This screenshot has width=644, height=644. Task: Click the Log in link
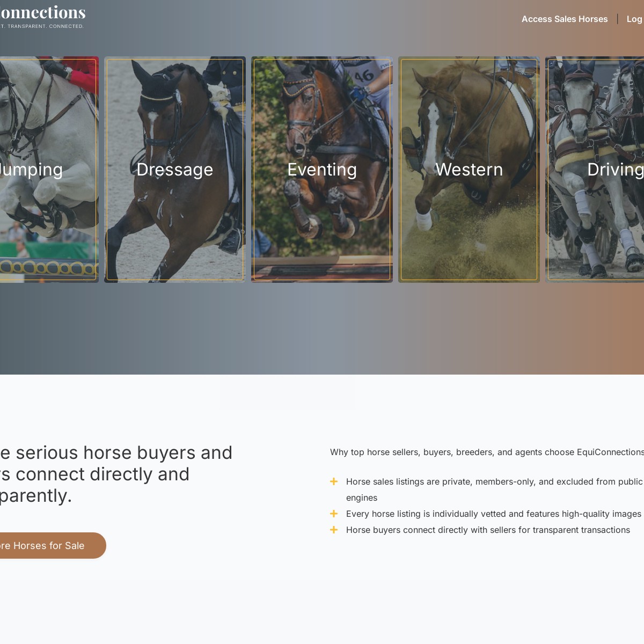635,19
